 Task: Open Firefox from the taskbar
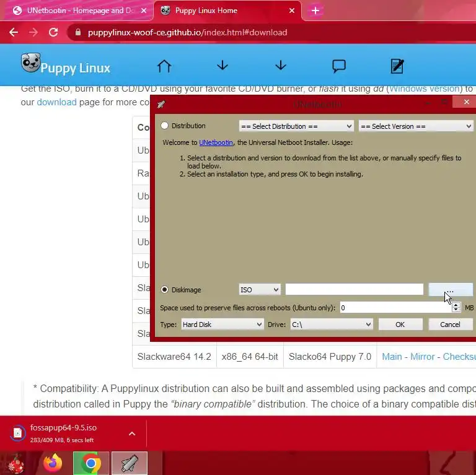pos(53,463)
